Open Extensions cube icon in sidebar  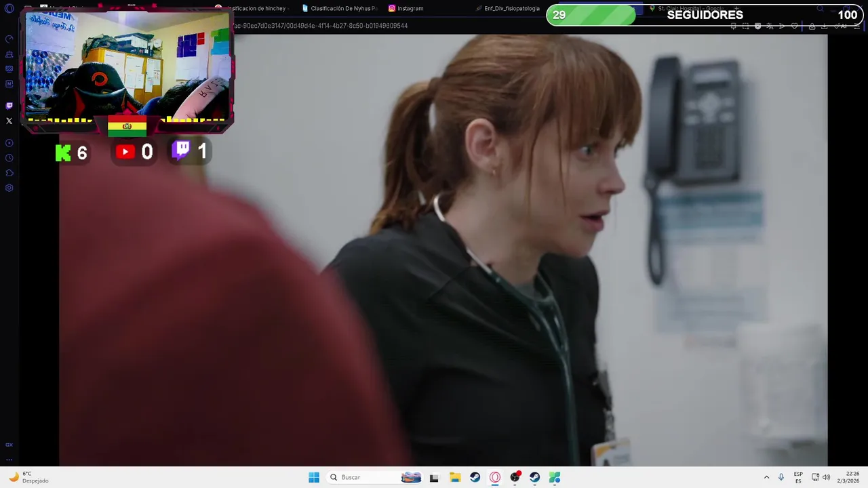coord(9,173)
